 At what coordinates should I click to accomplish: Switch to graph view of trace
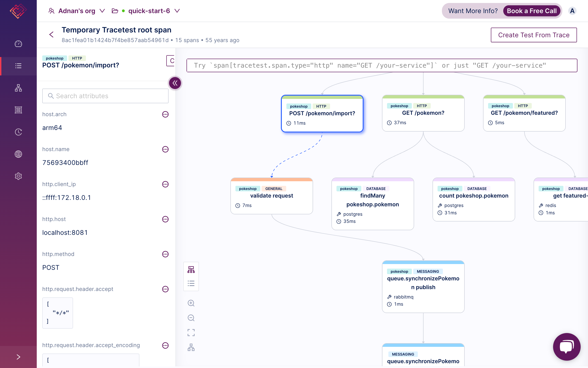coord(191,269)
